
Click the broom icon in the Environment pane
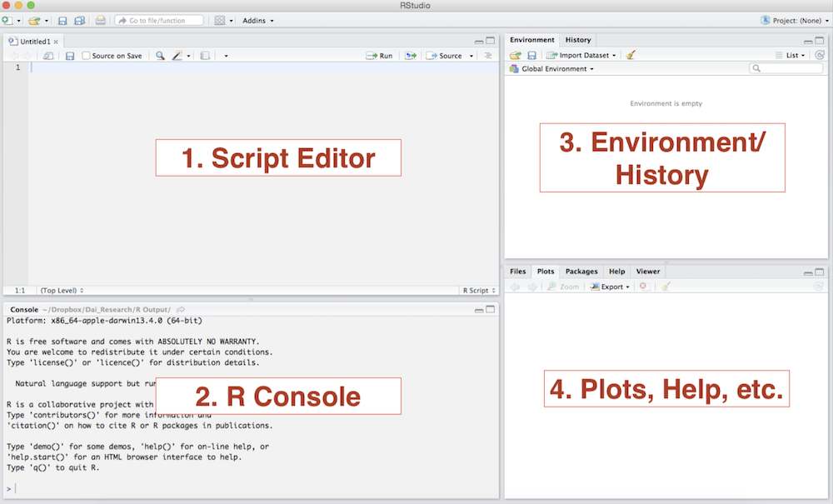point(631,55)
